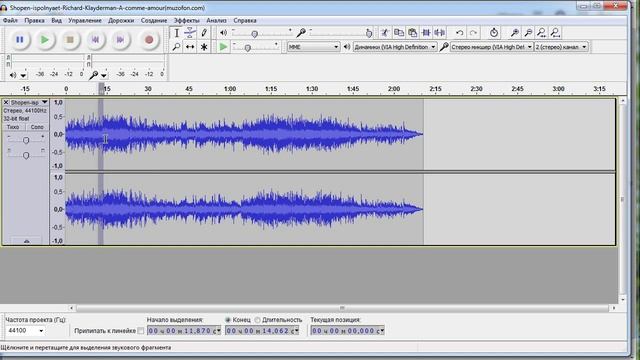
Task: Open the MME audio host dropdown
Action: 313,47
